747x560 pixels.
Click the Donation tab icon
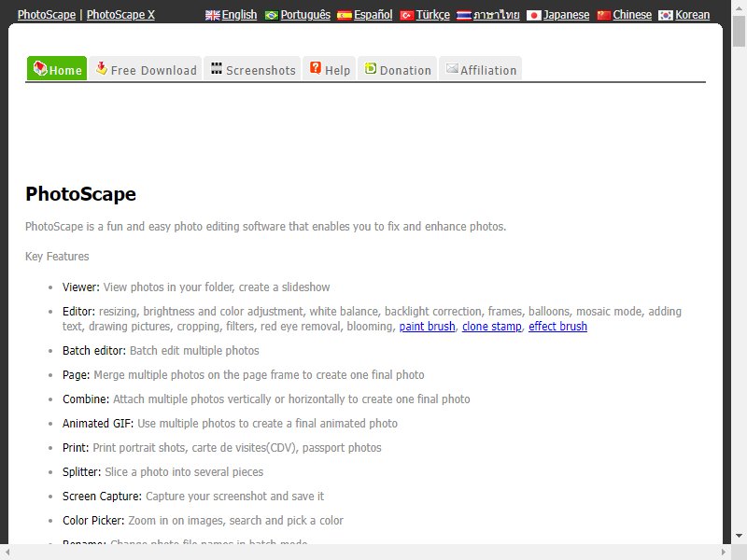pos(371,68)
